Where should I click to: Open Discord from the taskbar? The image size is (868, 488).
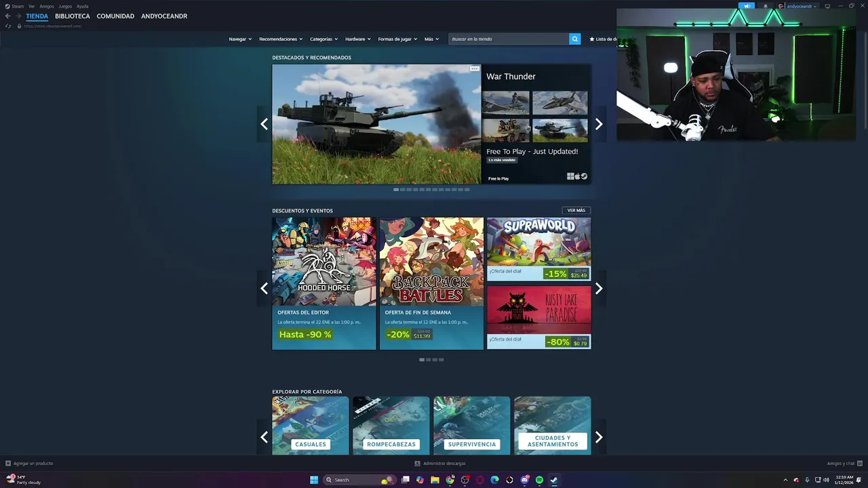pyautogui.click(x=524, y=480)
